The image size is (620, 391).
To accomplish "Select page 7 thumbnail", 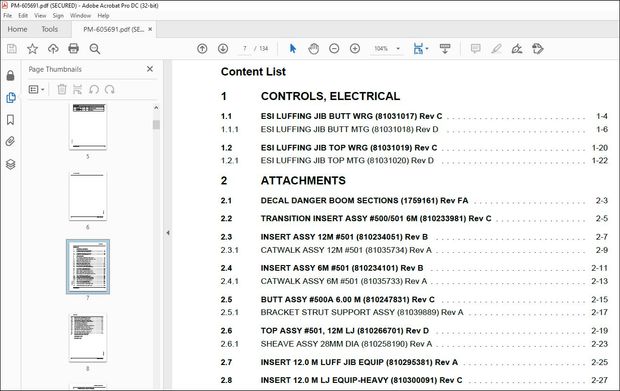I will click(88, 267).
